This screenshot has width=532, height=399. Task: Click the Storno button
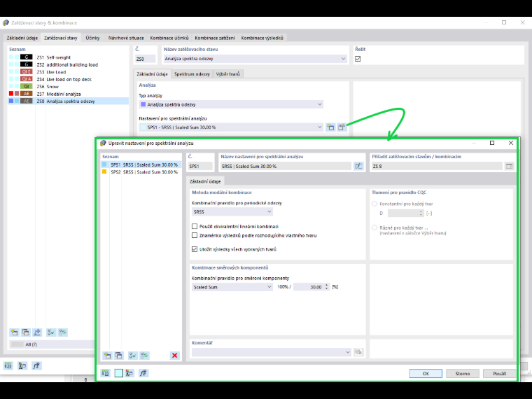point(463,373)
